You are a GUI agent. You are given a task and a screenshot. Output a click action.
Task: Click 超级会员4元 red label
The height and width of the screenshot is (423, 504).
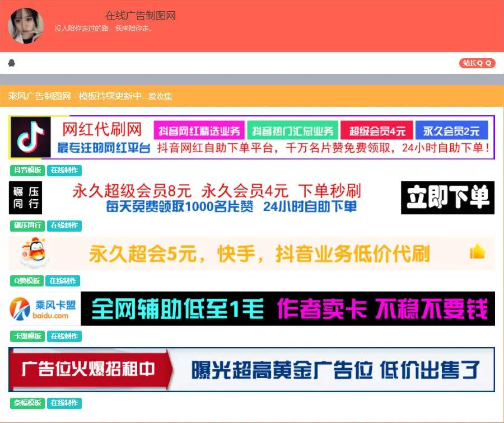pos(377,131)
